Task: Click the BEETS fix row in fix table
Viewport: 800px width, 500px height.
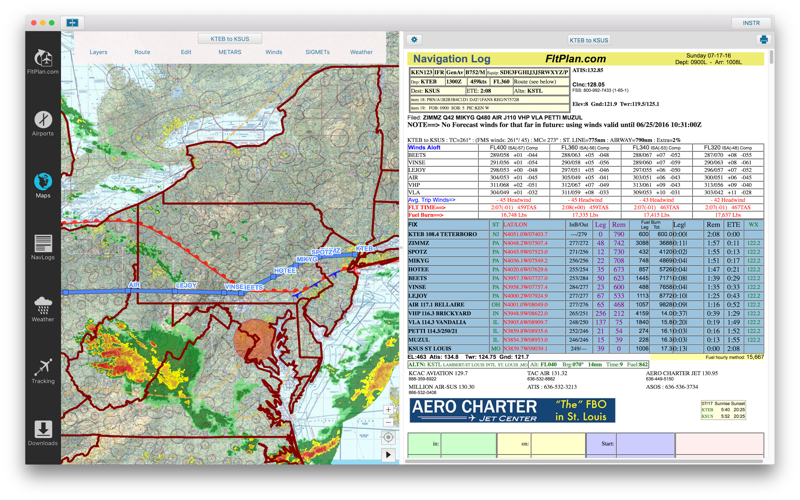Action: 585,279
